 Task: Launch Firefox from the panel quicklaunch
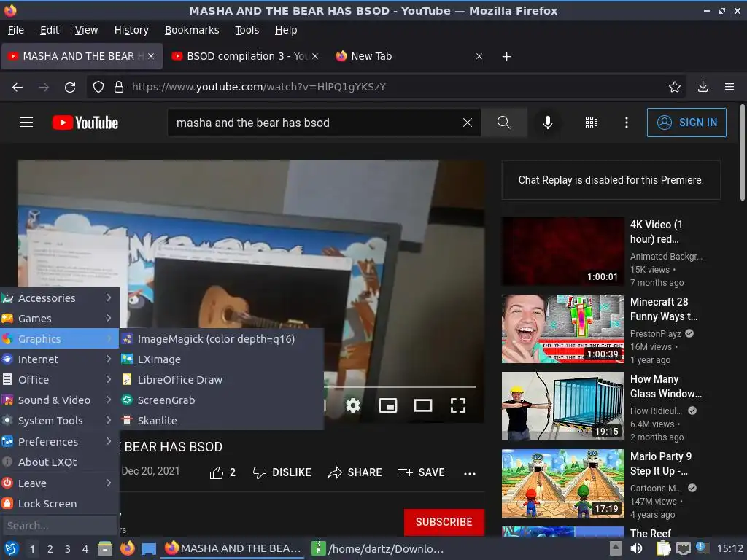pos(127,548)
